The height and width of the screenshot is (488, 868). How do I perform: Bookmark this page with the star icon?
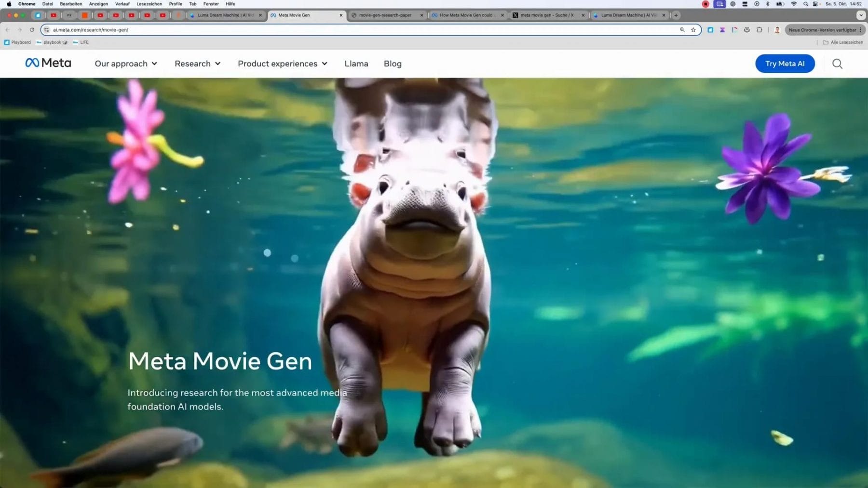693,30
